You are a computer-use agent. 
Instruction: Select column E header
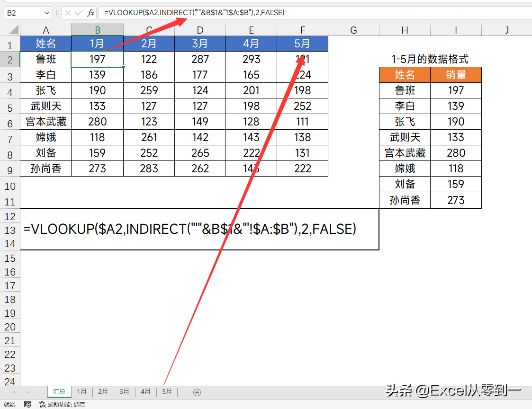click(252, 30)
